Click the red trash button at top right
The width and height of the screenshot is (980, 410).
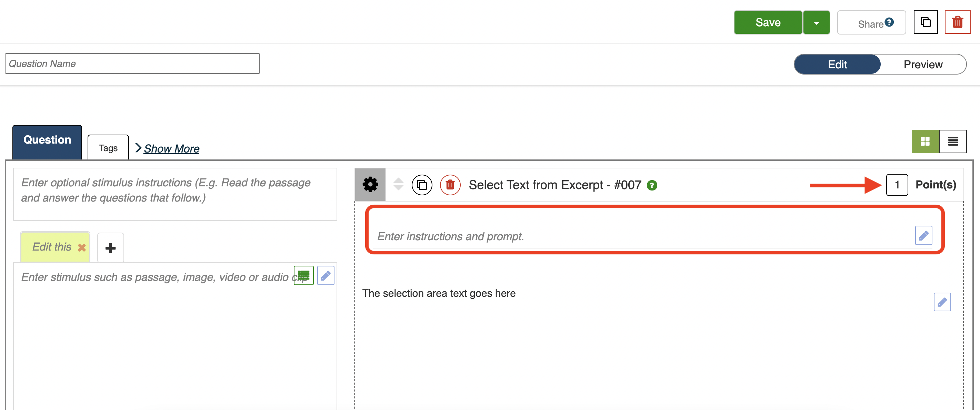point(957,22)
